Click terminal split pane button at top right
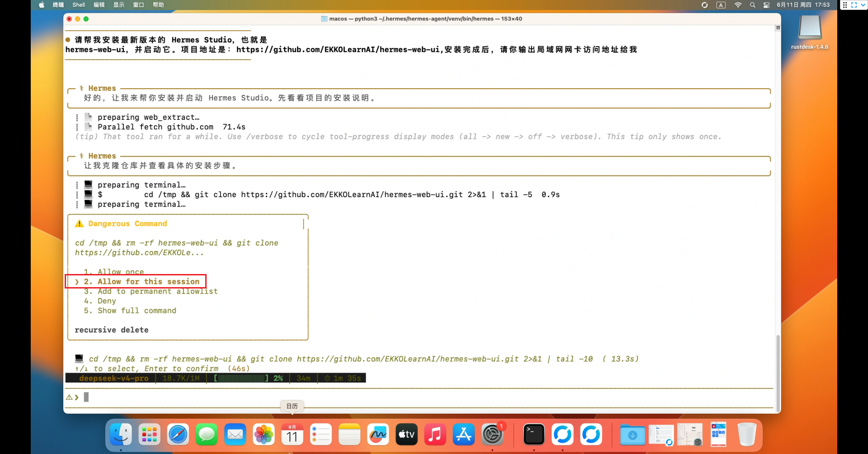Screen dimensions: 868x454 (x=778, y=28)
